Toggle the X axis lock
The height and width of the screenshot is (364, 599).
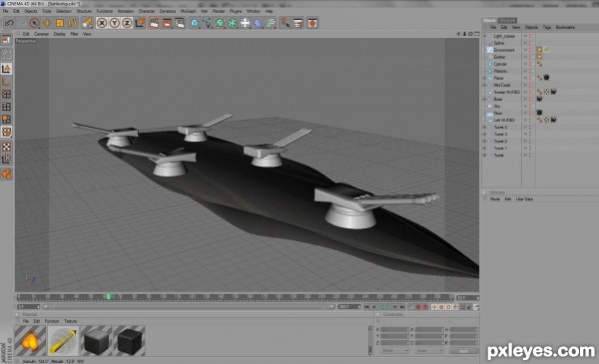(x=102, y=23)
